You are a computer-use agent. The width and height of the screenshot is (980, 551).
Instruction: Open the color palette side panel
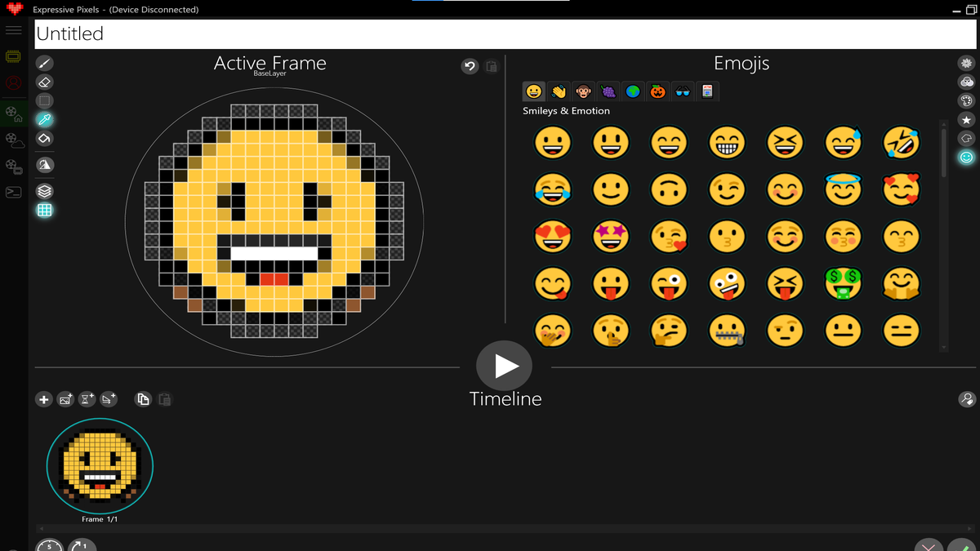point(966,101)
